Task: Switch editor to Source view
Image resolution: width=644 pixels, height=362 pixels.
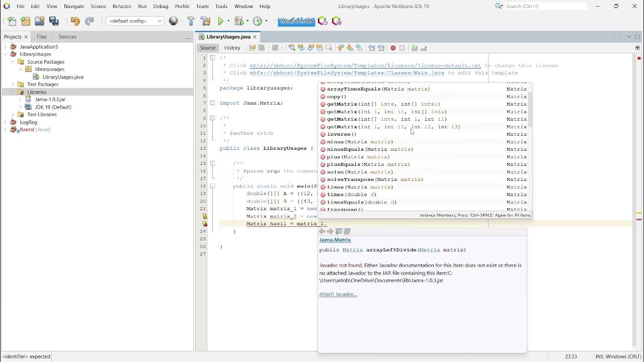Action: (207, 48)
